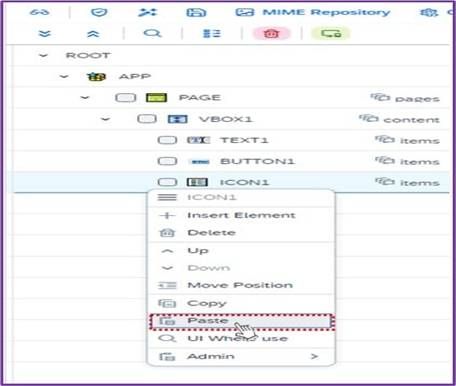Choose Paste in the context menu
The width and height of the screenshot is (456, 386).
241,321
